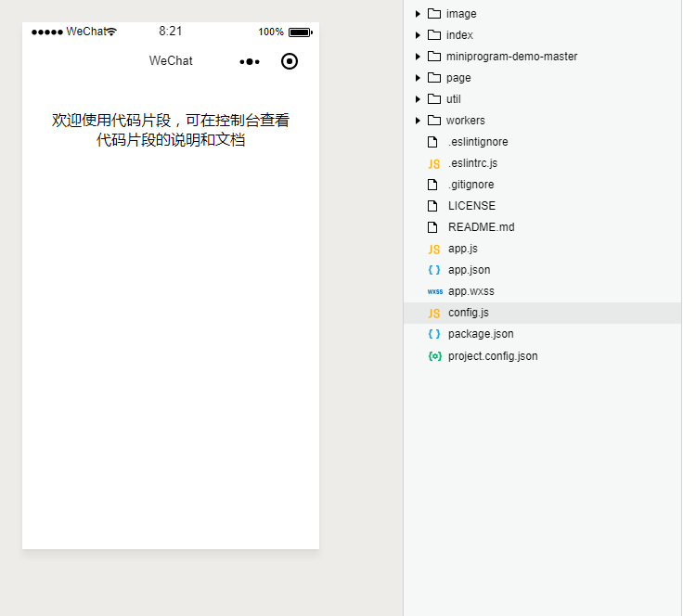This screenshot has height=616, width=696.
Task: Click the index folder icon
Action: click(434, 35)
